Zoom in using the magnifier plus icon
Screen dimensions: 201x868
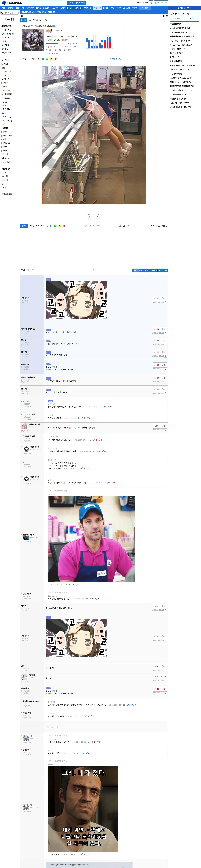point(90,226)
